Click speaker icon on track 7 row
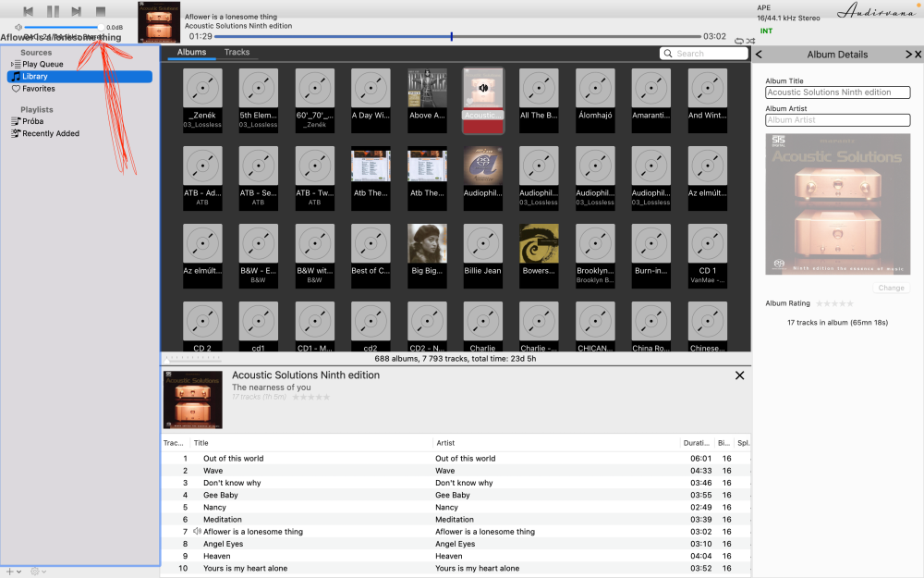This screenshot has height=578, width=924. point(198,532)
